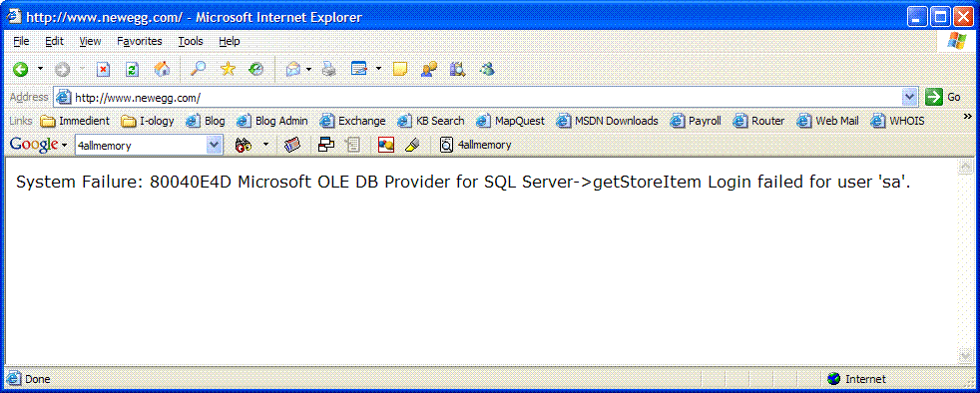Go to Home via the house icon
This screenshot has height=393, width=980.
coord(162,69)
